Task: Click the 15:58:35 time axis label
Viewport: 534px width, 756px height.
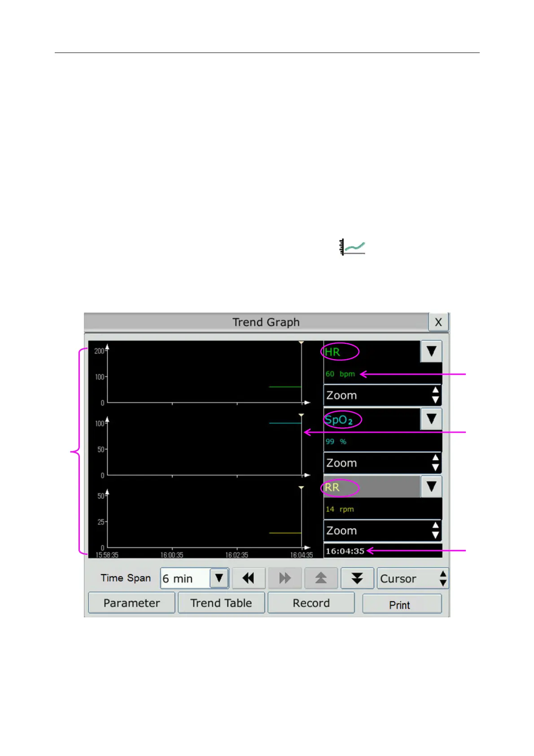Action: click(107, 555)
